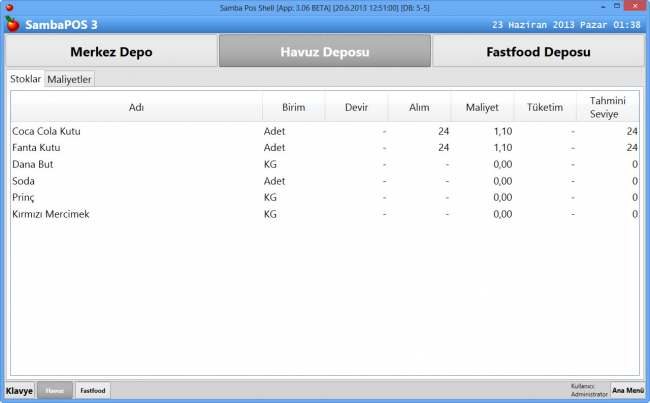Click the title bar app icon
Image resolution: width=650 pixels, height=403 pixels.
point(8,7)
